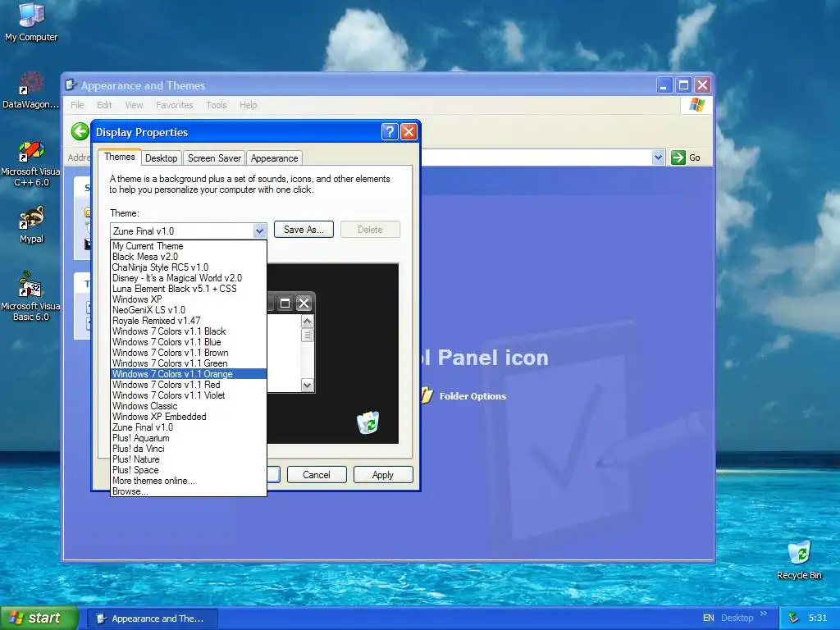
Task: Switch to the Screen Saver tab
Action: pos(214,158)
